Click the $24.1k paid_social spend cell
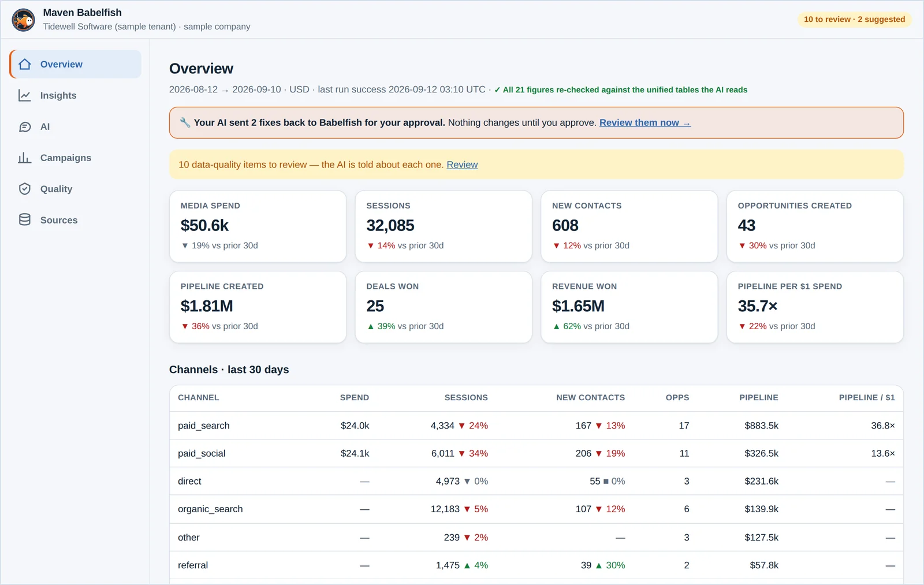Screen dimensions: 924x585 click(355, 453)
